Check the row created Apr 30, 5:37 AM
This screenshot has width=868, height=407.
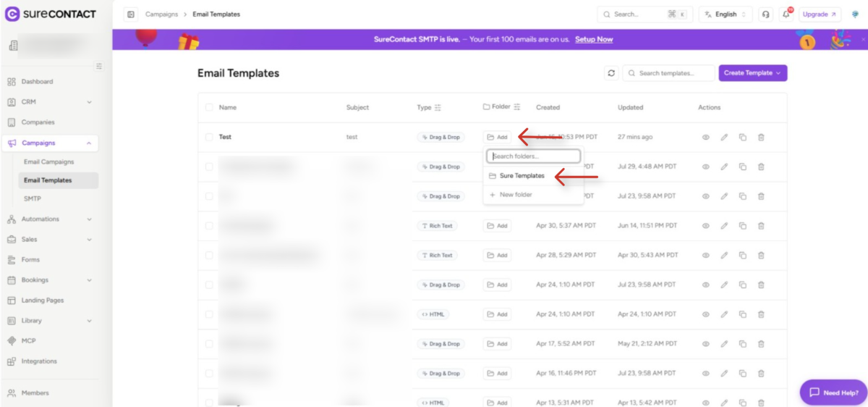pyautogui.click(x=209, y=226)
